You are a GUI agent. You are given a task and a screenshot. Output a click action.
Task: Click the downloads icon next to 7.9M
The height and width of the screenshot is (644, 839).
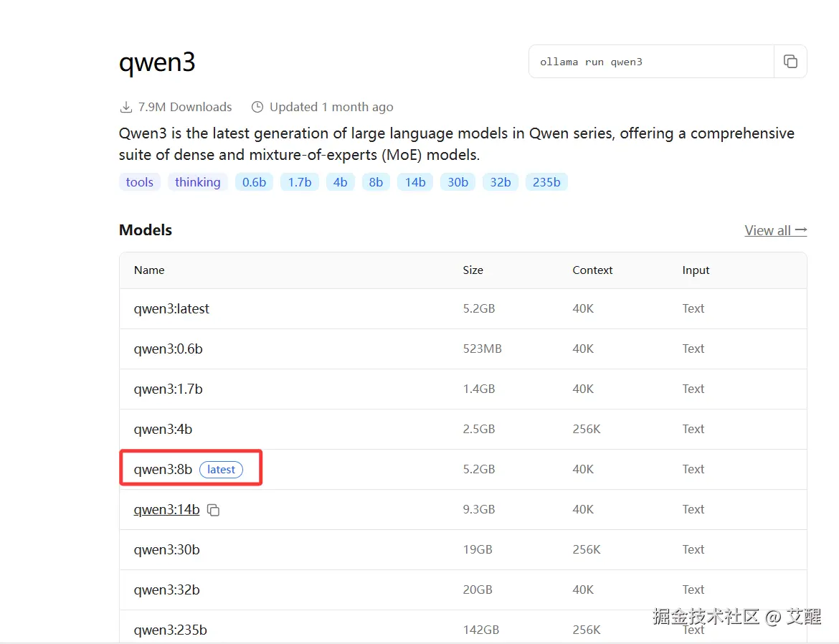pyautogui.click(x=125, y=107)
